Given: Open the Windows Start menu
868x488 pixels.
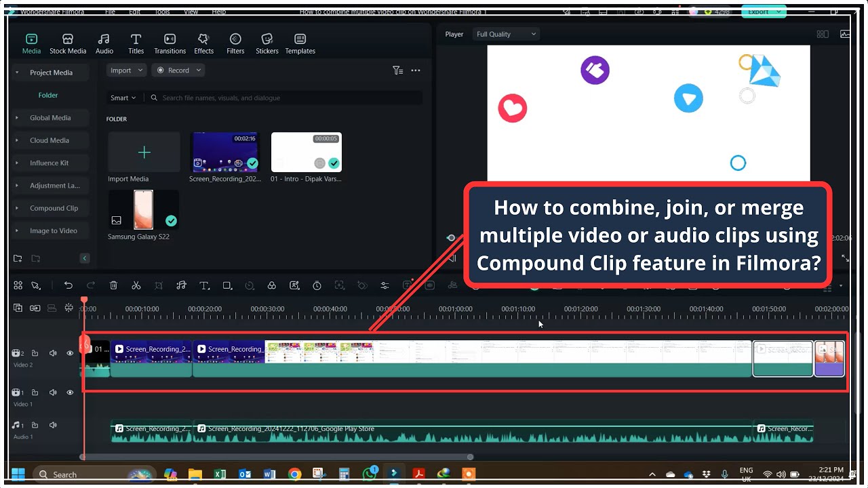Looking at the screenshot, I should pos(18,474).
